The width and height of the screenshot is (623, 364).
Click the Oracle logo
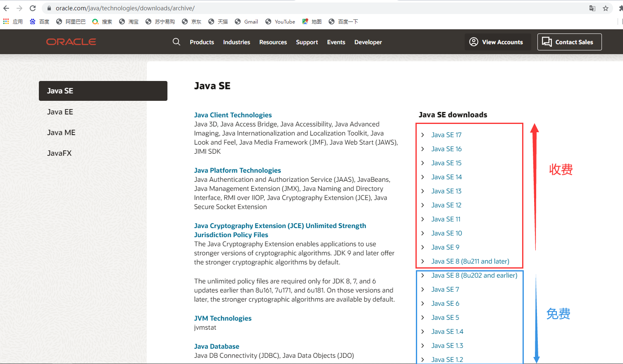pos(71,42)
